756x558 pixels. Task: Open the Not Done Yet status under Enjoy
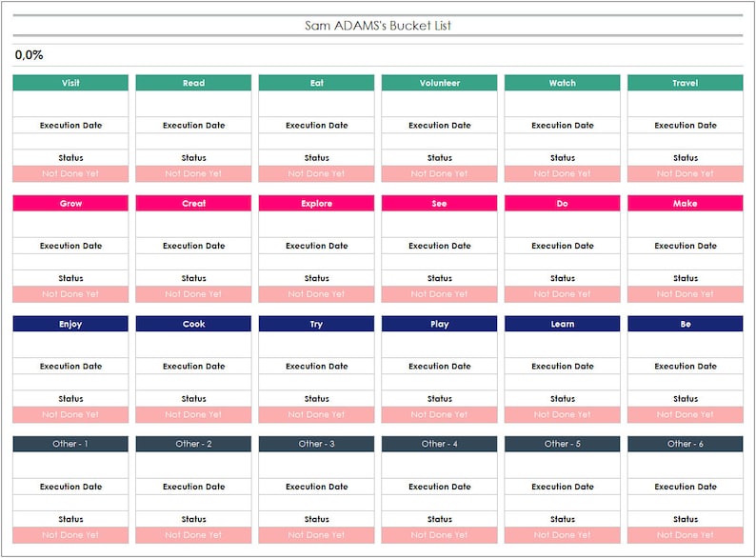pos(70,415)
